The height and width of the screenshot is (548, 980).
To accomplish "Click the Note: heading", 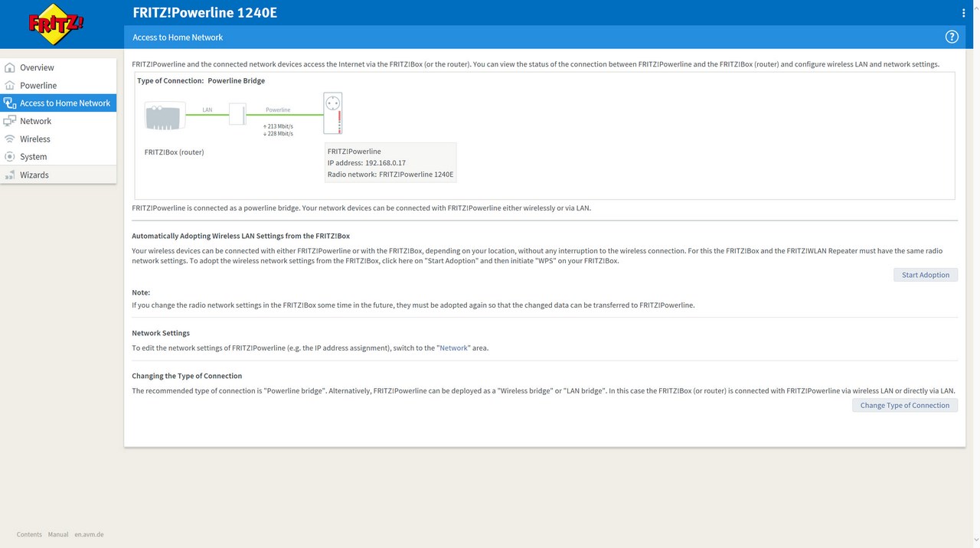I will pyautogui.click(x=141, y=292).
